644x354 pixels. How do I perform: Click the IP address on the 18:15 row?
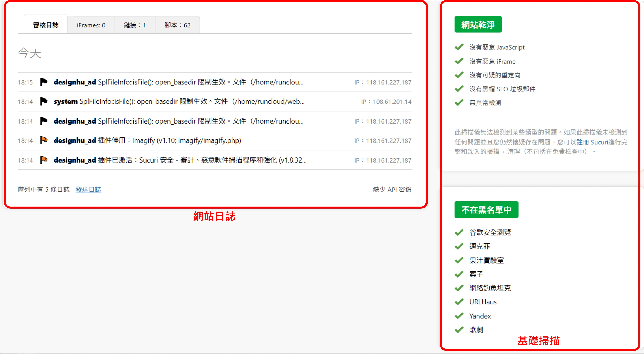coord(383,82)
